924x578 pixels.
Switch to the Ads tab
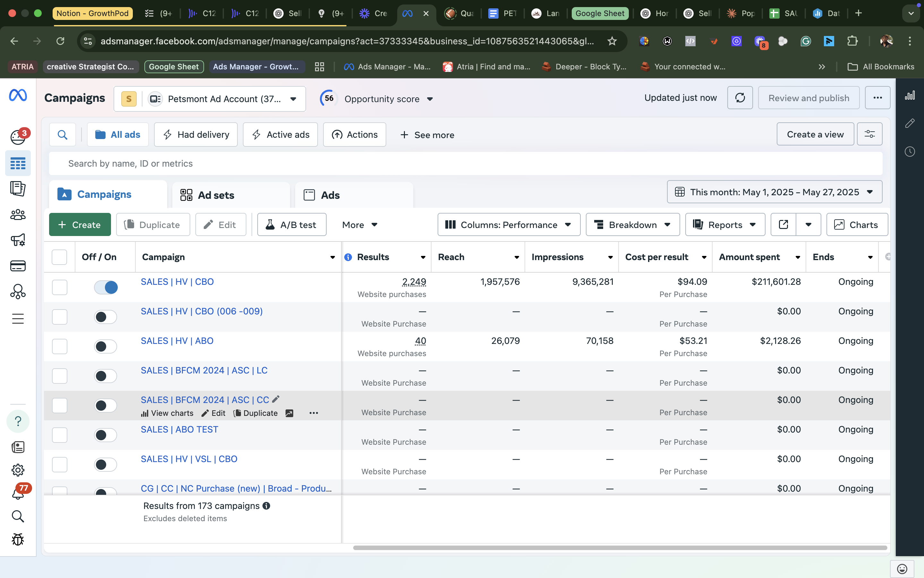354,195
